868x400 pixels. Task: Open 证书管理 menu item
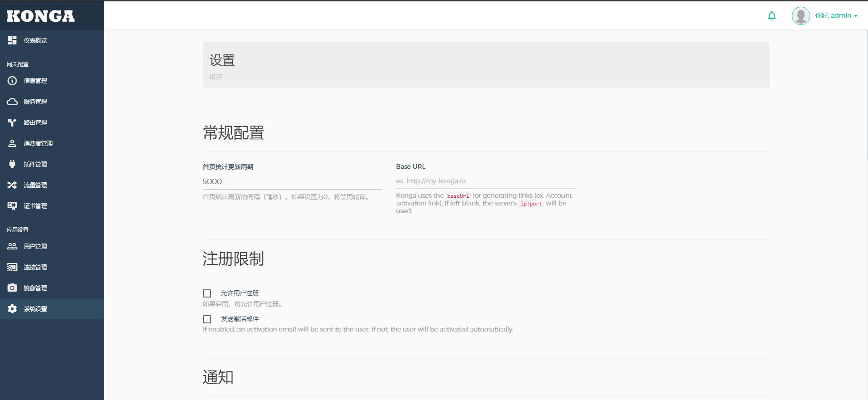point(35,206)
